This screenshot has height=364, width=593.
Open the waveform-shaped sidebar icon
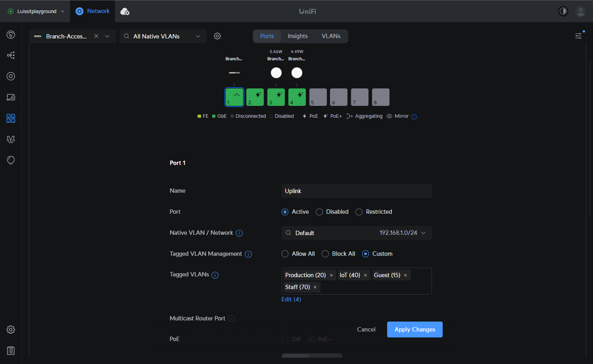pos(11,139)
